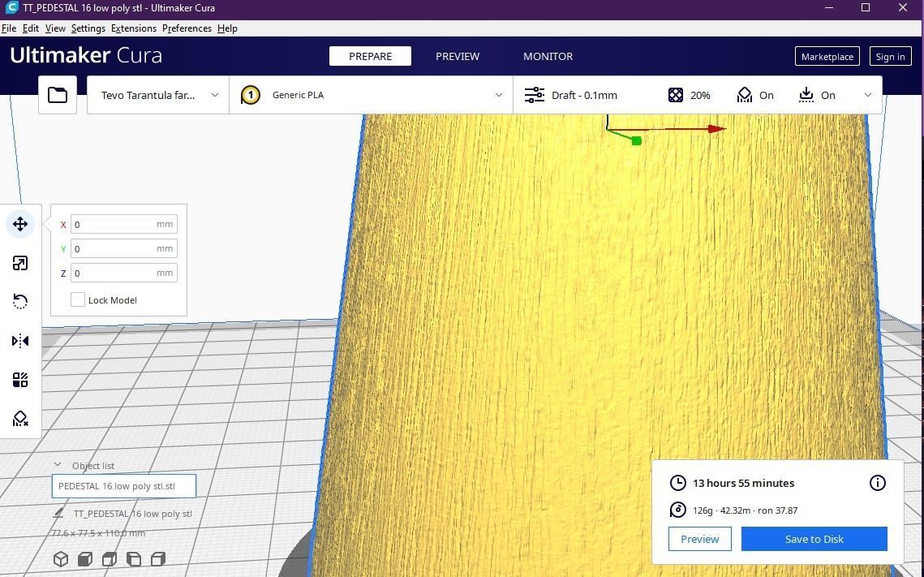
Task: Click the 13 hours 55 minutes estimate
Action: click(744, 483)
